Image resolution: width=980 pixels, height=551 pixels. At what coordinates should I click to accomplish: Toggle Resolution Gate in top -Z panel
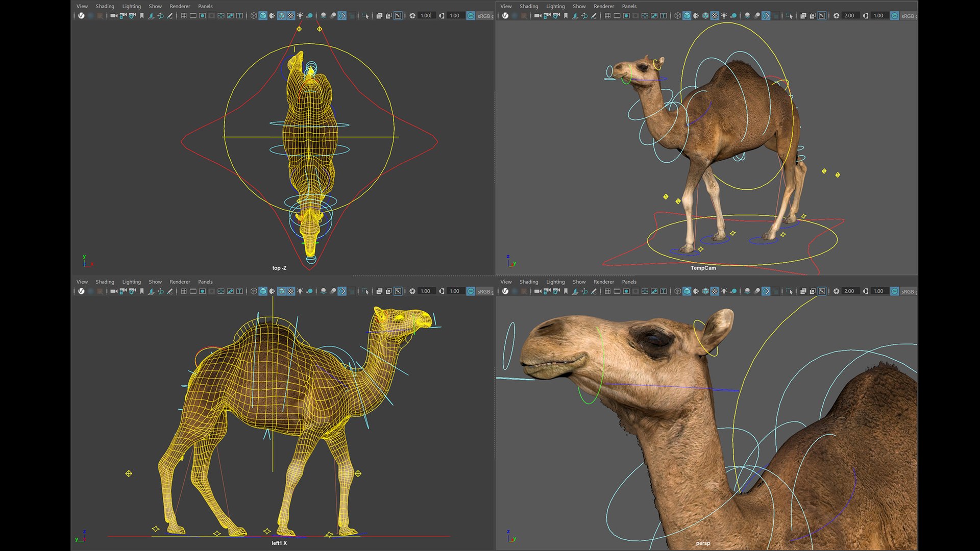coord(203,16)
